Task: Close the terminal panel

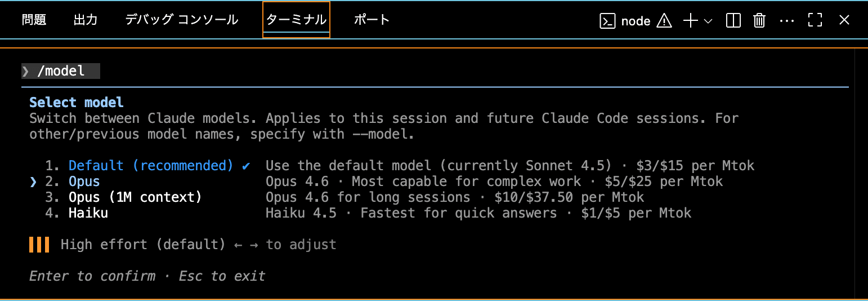Action: [x=844, y=21]
